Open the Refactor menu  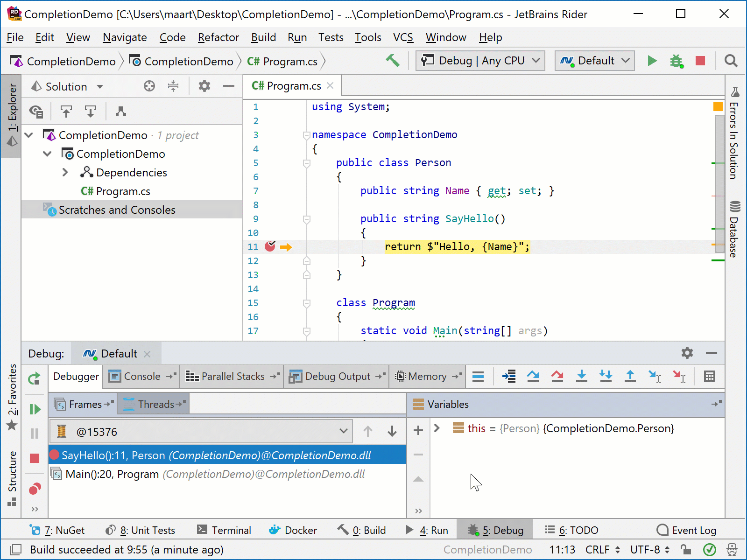click(x=218, y=37)
